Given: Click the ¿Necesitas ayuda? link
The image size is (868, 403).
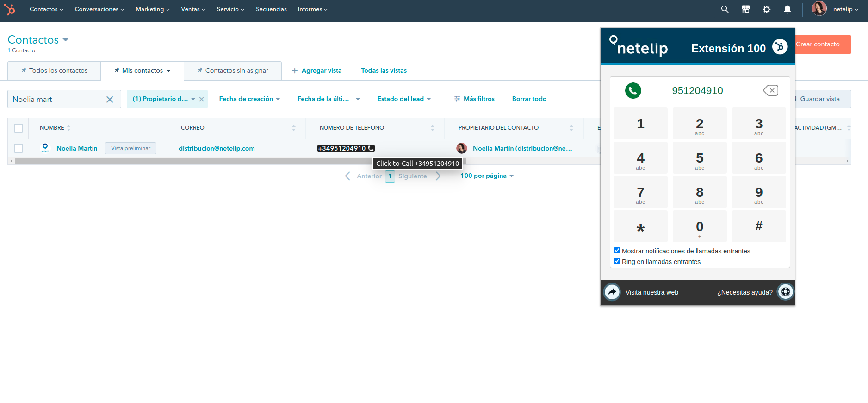Looking at the screenshot, I should 744,292.
